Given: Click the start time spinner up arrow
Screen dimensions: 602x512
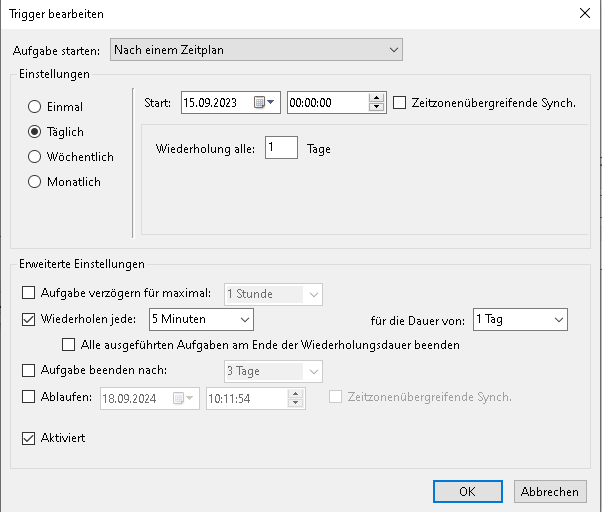Looking at the screenshot, I should pyautogui.click(x=377, y=97).
